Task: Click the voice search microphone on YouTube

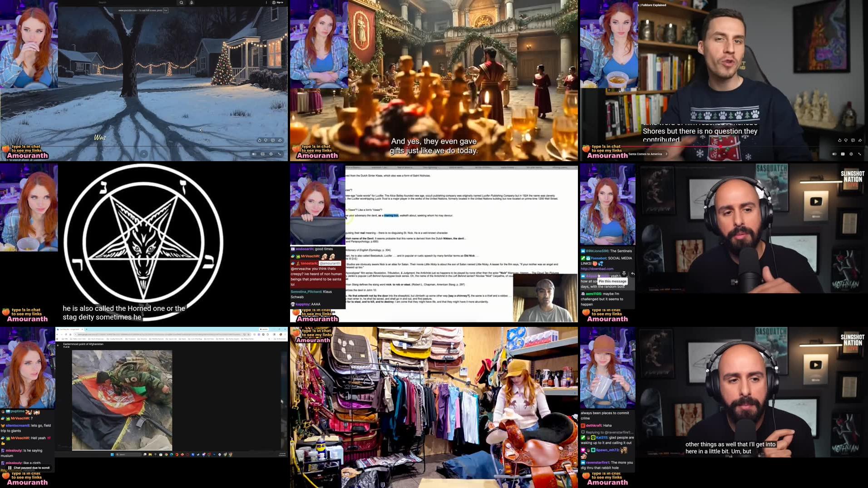Action: [192, 3]
